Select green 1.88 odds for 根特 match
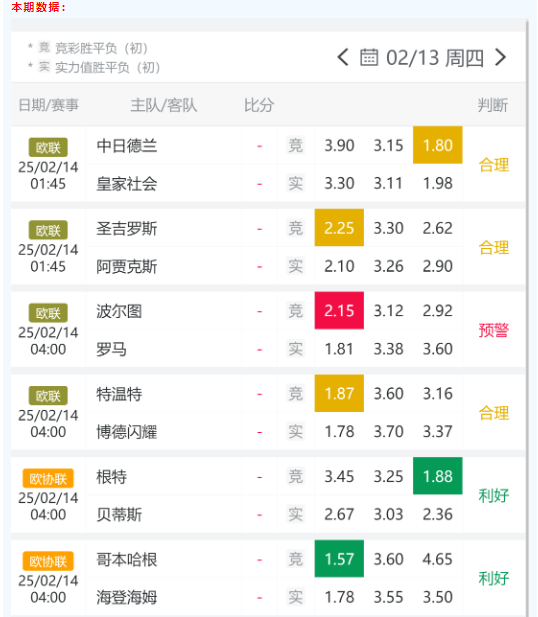Image resolution: width=538 pixels, height=617 pixels. tap(437, 476)
